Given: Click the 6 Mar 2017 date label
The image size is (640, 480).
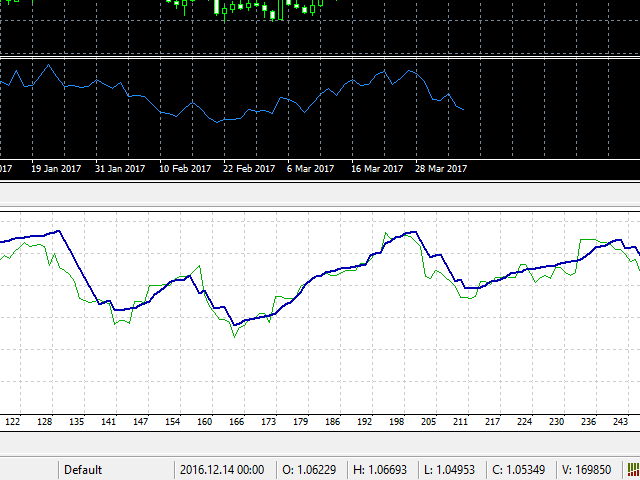Looking at the screenshot, I should [311, 168].
